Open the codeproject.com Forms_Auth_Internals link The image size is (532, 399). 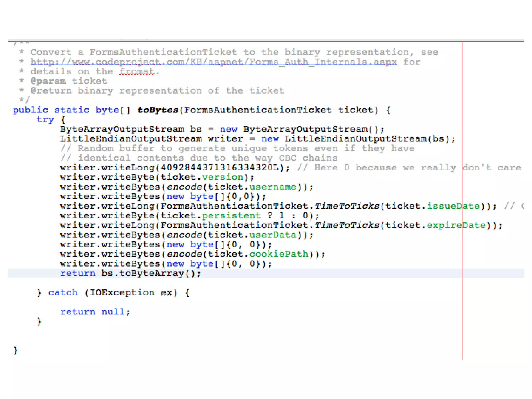click(x=214, y=62)
